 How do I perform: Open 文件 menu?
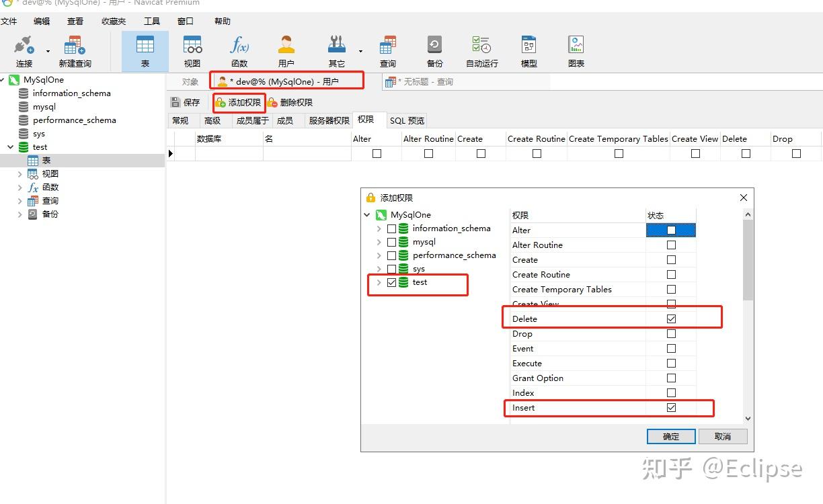pyautogui.click(x=8, y=22)
